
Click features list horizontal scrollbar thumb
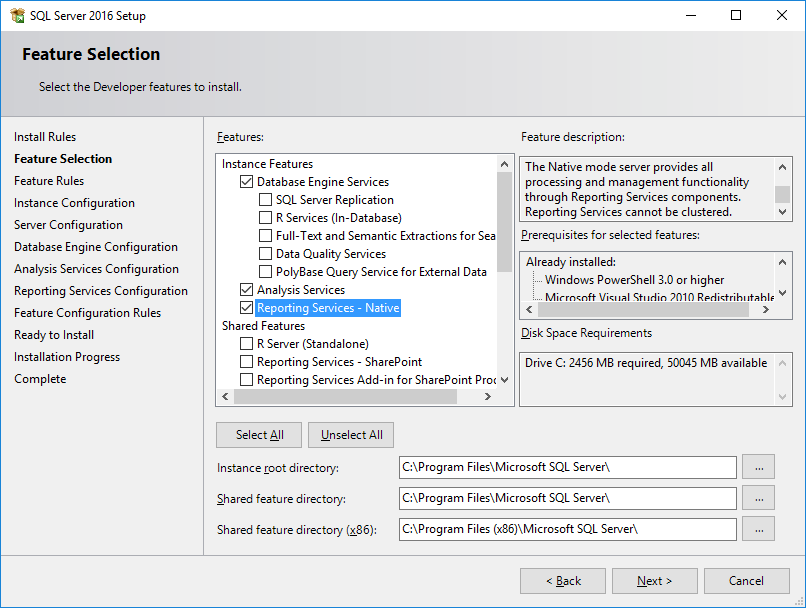(345, 396)
